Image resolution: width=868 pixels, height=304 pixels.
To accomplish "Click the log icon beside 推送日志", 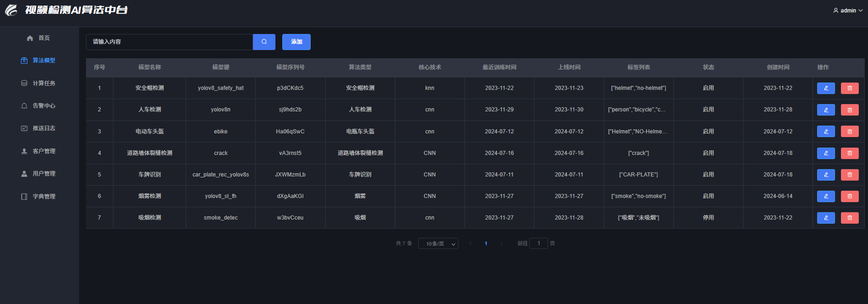I will click(x=24, y=128).
